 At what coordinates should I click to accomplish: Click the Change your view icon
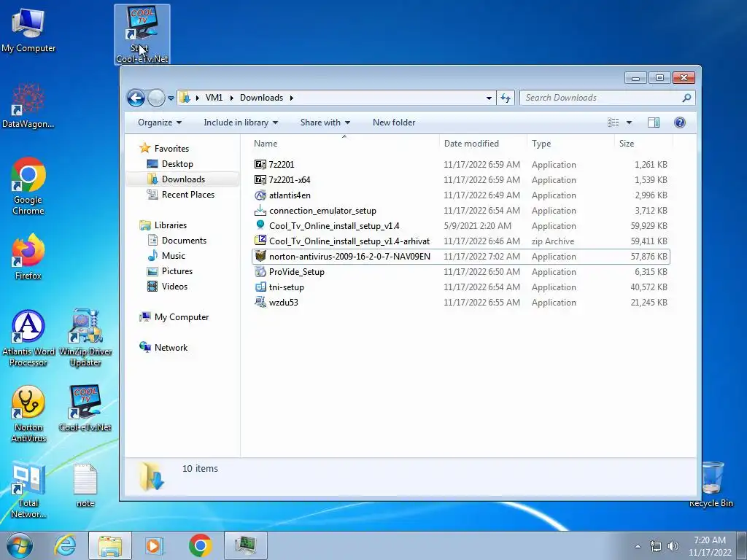coord(613,122)
